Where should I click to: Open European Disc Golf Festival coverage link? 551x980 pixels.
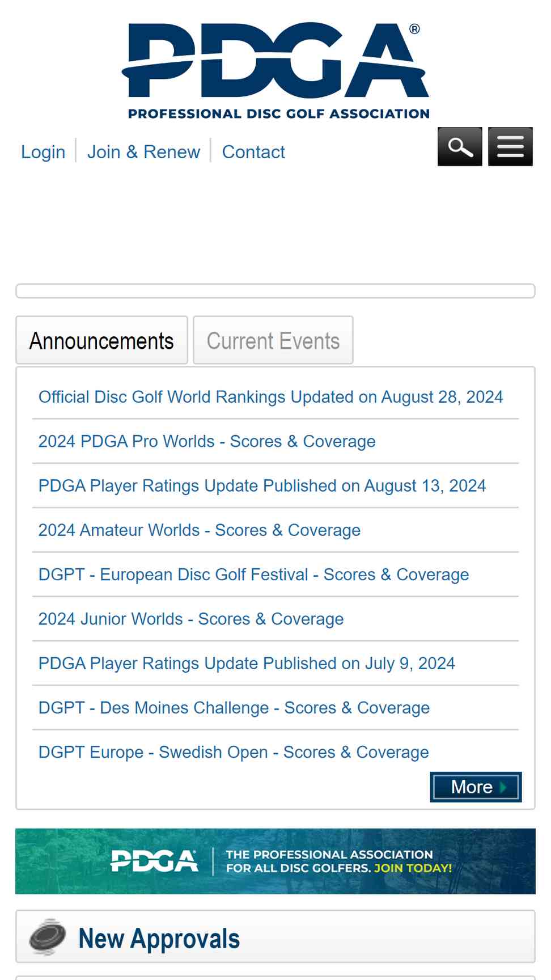[254, 575]
